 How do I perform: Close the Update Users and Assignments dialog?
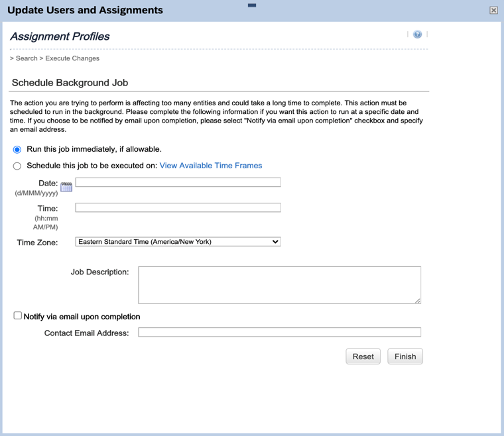coord(493,10)
